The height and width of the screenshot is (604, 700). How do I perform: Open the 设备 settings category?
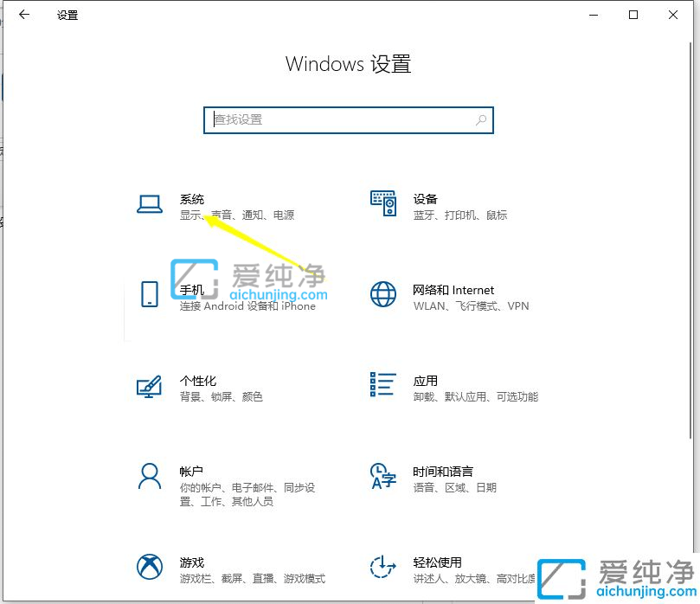(x=426, y=199)
